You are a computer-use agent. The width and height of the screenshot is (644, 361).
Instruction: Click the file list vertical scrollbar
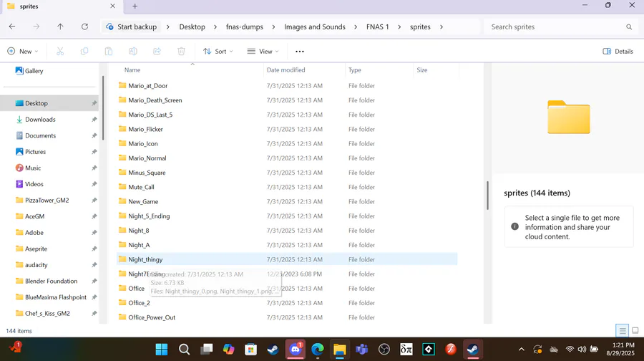(487, 196)
